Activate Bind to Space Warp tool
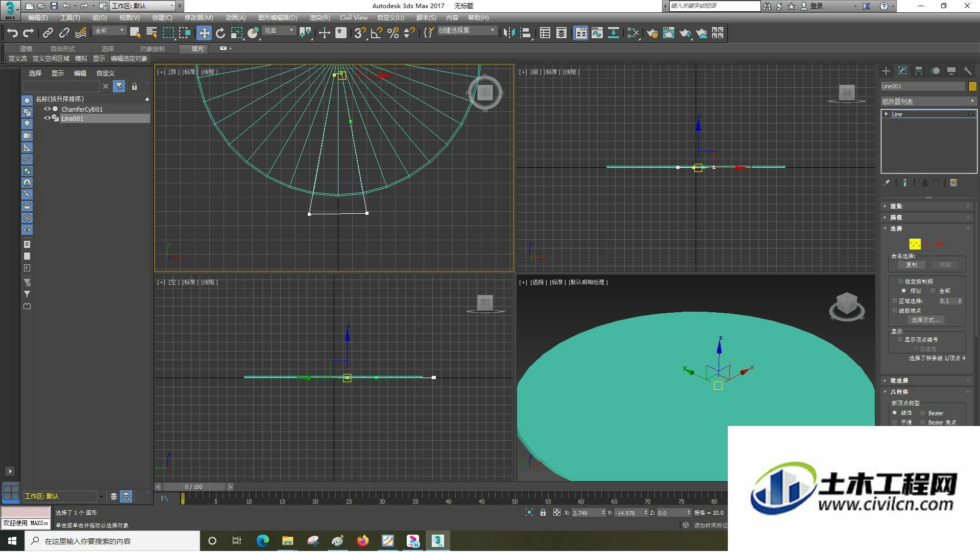Image resolution: width=980 pixels, height=552 pixels. (x=81, y=33)
